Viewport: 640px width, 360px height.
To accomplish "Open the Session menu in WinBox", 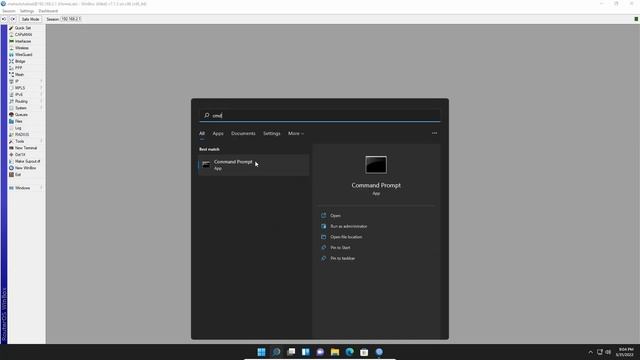I will tap(9, 11).
